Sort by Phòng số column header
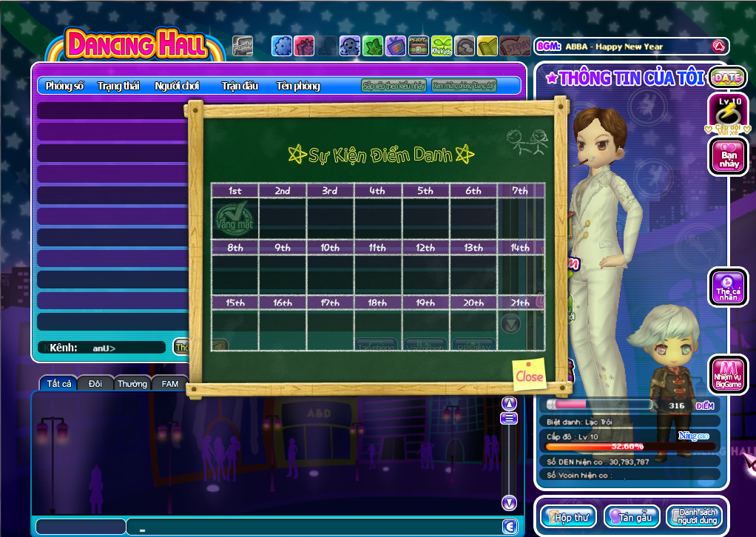The width and height of the screenshot is (756, 537). [64, 86]
